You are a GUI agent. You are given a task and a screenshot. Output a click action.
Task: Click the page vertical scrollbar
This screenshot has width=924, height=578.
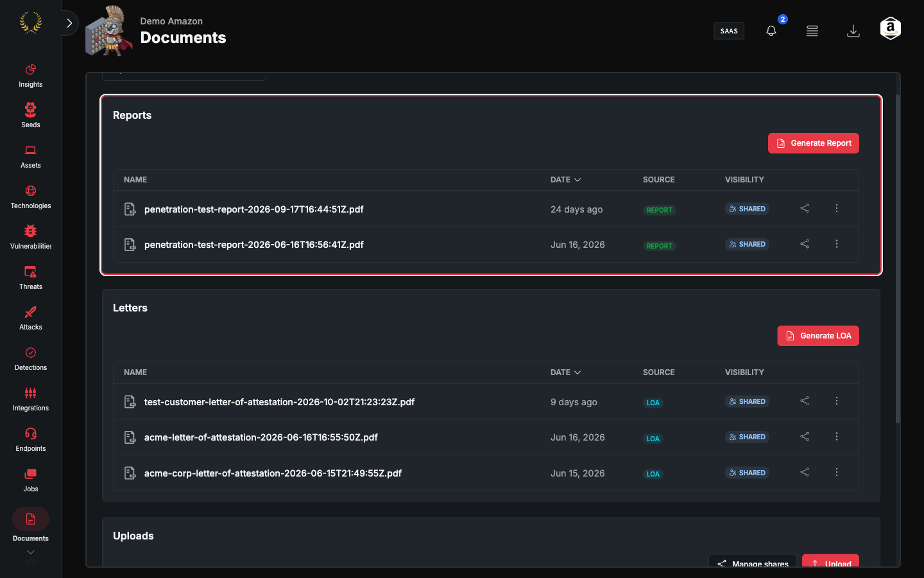pyautogui.click(x=898, y=258)
